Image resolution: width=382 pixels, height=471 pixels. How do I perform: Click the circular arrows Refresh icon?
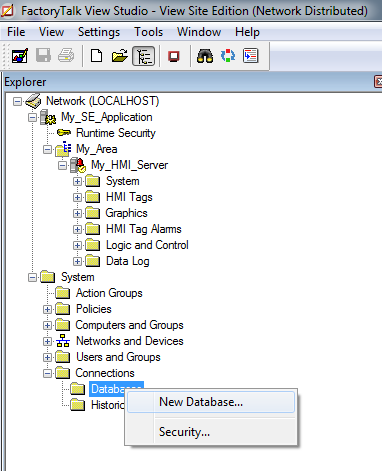tap(228, 56)
